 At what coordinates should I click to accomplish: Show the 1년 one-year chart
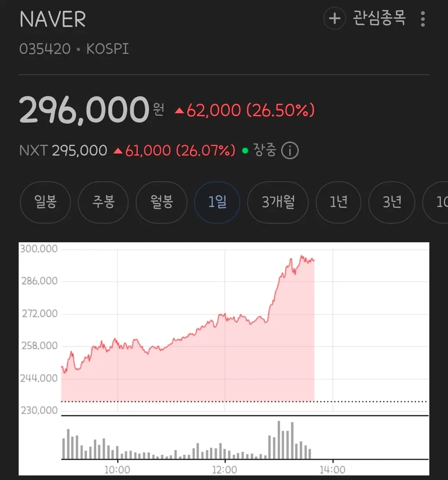click(338, 202)
